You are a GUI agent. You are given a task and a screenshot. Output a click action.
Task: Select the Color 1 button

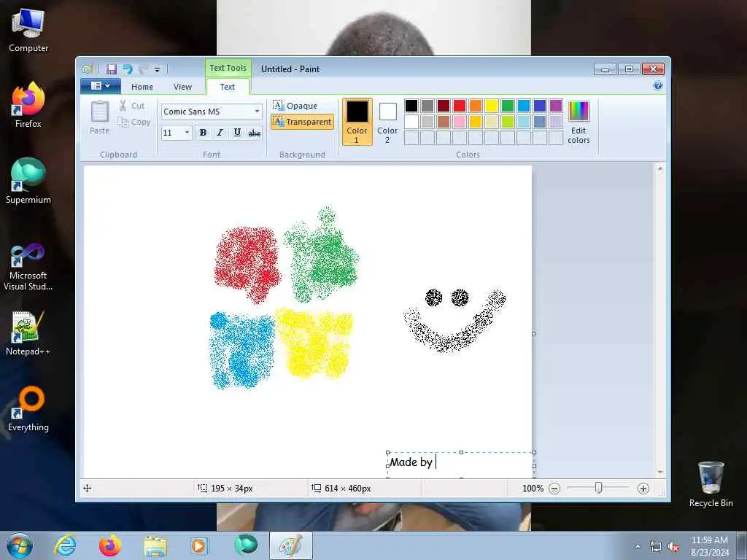[x=357, y=122]
